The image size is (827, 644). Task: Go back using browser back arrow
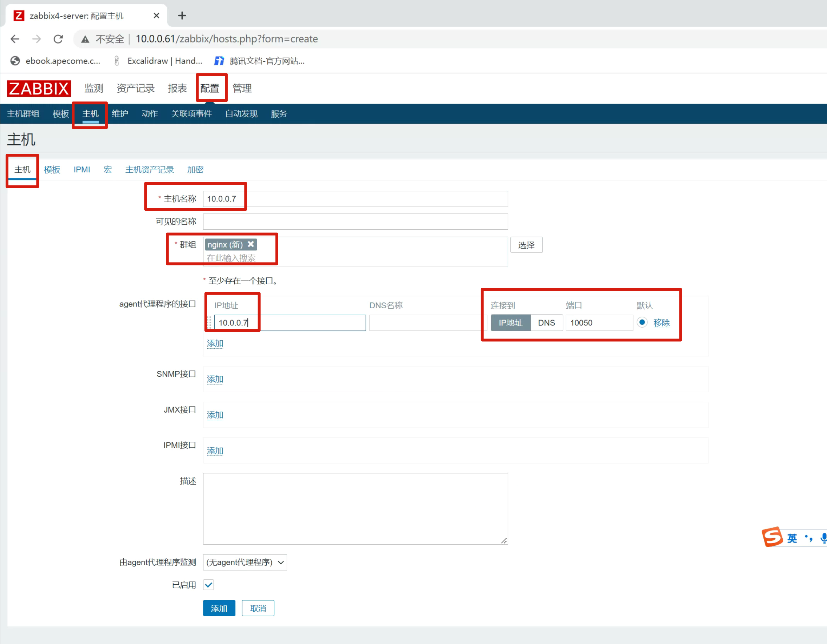tap(15, 39)
